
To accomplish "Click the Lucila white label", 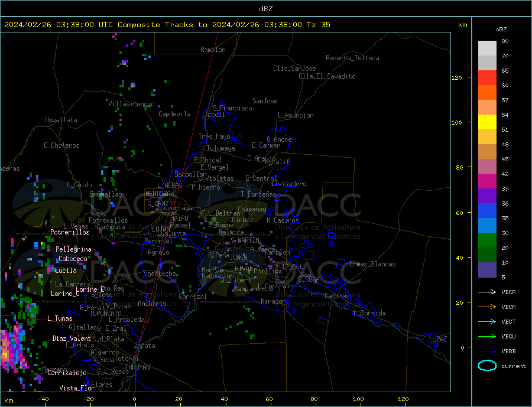I will tap(66, 271).
